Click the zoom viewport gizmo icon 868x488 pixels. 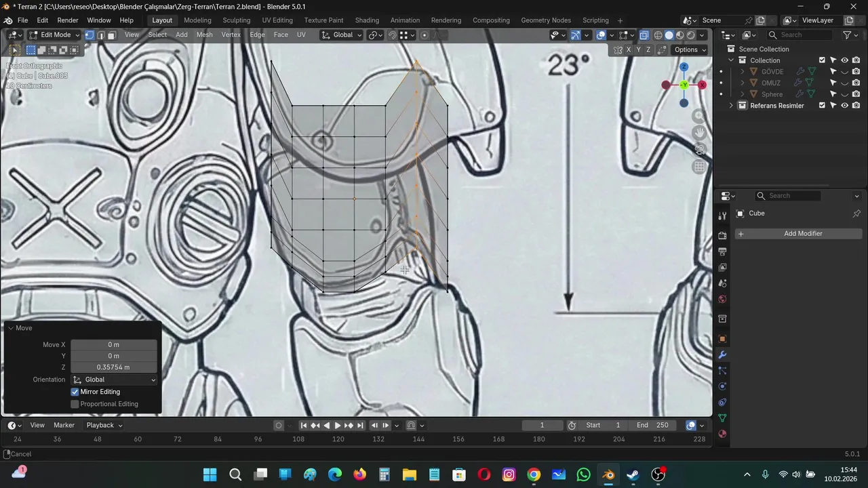tap(700, 116)
